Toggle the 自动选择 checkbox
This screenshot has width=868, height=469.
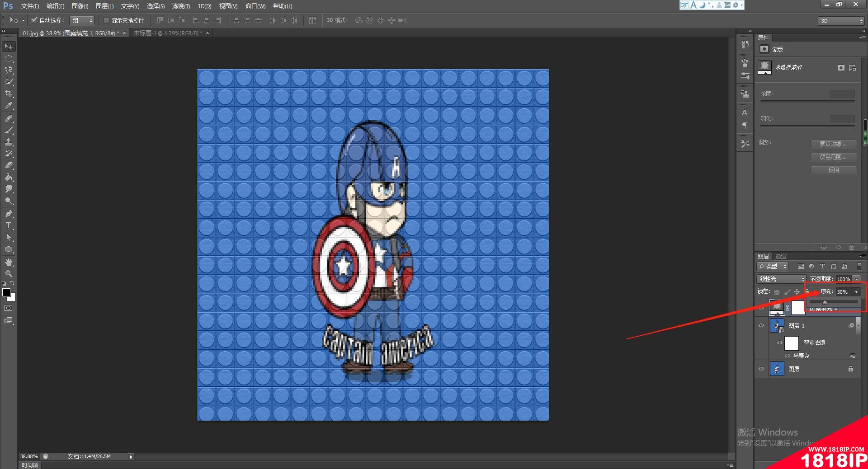point(34,20)
